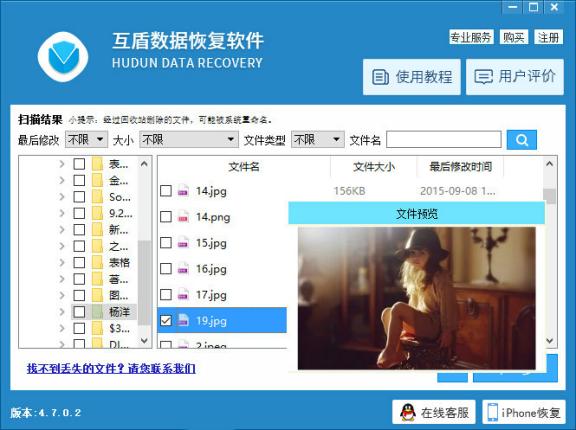The image size is (576, 430).
Task: Expand the 图... folder node
Action: click(x=62, y=295)
